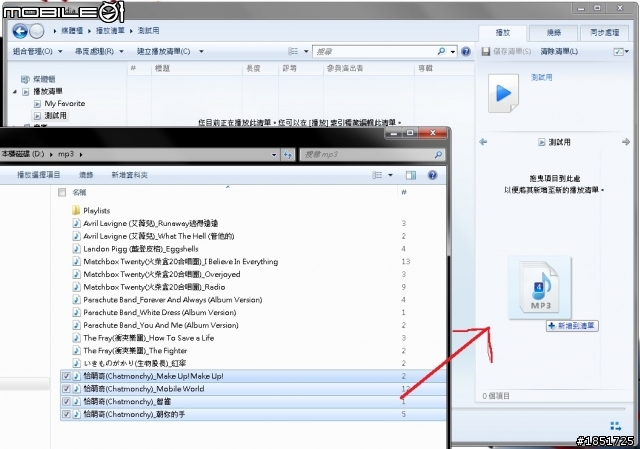This screenshot has width=640, height=449.
Task: Open Media Player view options dropdown arrow
Action: click(306, 51)
